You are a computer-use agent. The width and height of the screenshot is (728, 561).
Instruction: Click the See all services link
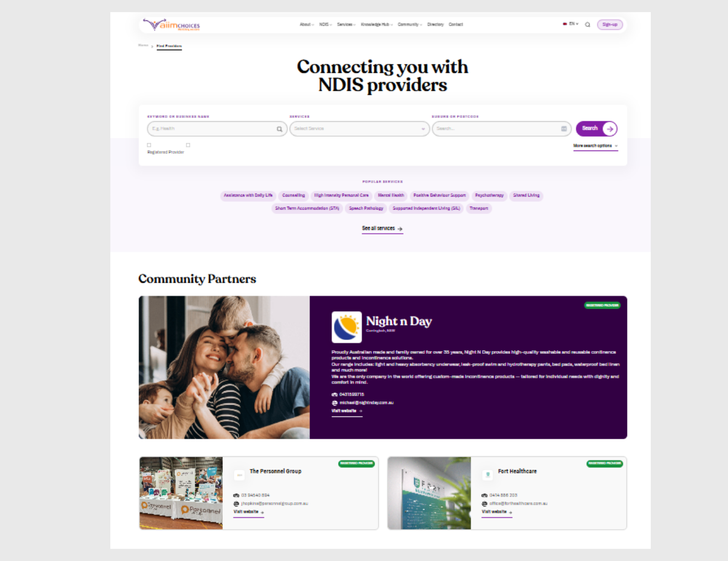382,228
